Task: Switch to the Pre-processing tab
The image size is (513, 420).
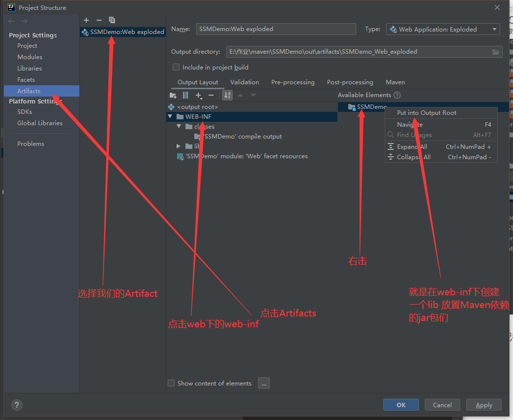Action: (x=293, y=82)
